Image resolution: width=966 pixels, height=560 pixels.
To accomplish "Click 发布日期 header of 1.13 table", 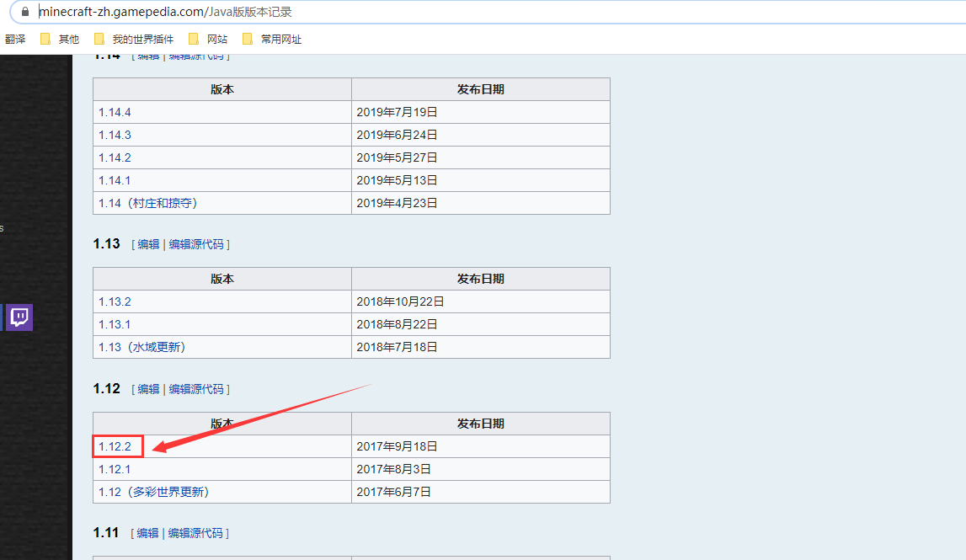I will click(x=481, y=279).
